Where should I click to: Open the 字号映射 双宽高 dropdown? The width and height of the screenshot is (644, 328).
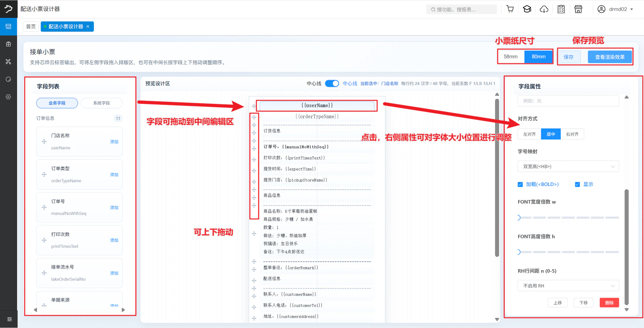568,167
